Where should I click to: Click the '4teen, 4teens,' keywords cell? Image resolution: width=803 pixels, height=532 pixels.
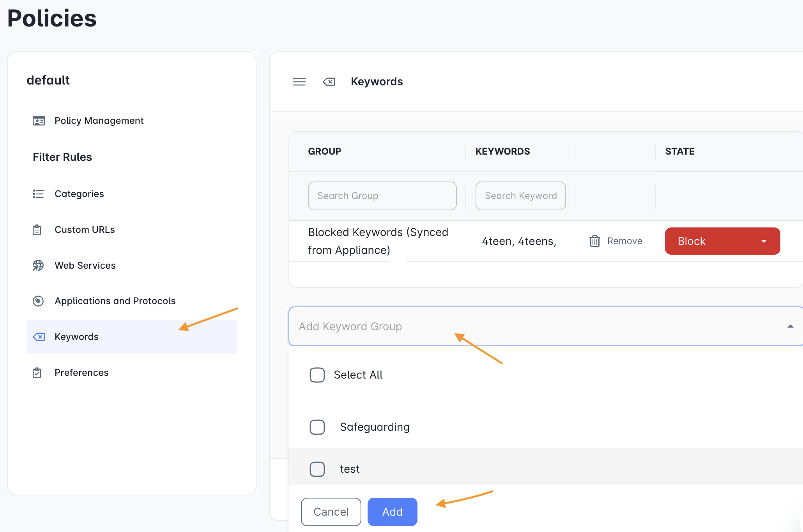coord(519,241)
